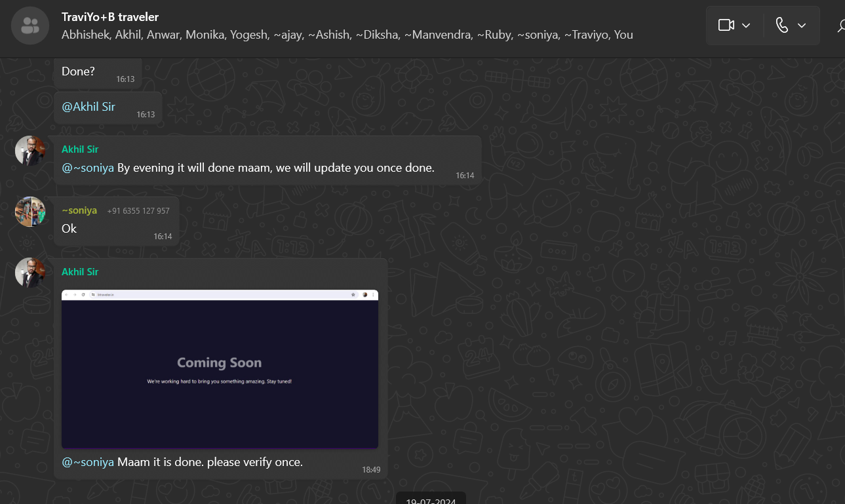The height and width of the screenshot is (504, 845).
Task: Click the ~soniya sender name above 'Ok'
Action: tap(79, 210)
